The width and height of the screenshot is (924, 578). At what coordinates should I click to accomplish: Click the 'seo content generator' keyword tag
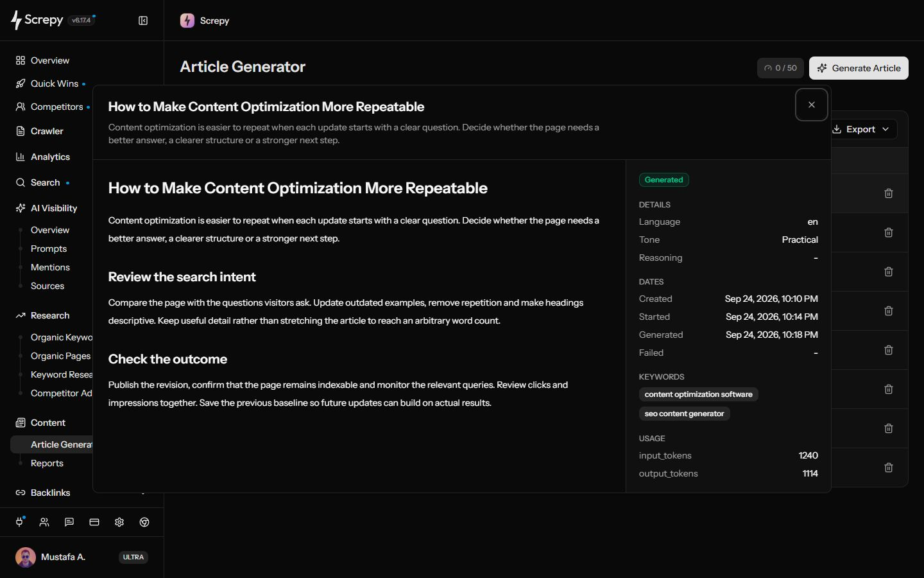coord(684,414)
